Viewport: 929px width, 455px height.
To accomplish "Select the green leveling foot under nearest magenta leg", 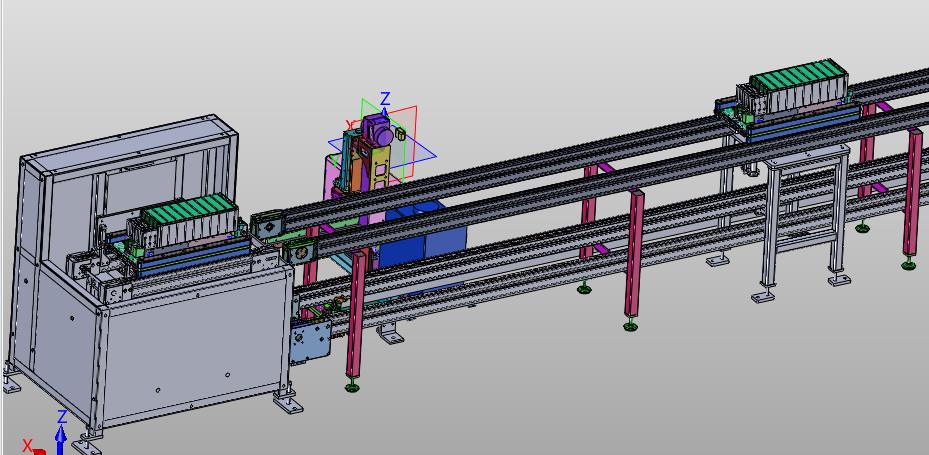I will (352, 386).
